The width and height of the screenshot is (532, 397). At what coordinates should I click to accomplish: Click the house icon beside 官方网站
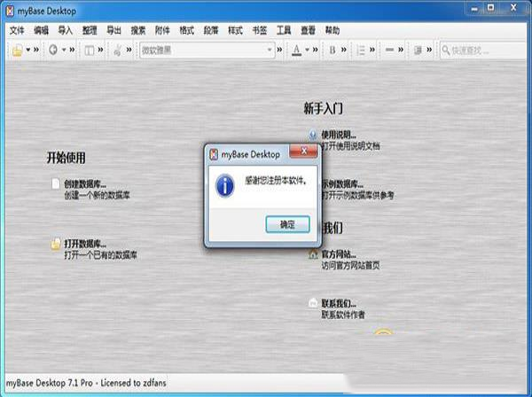pos(312,254)
